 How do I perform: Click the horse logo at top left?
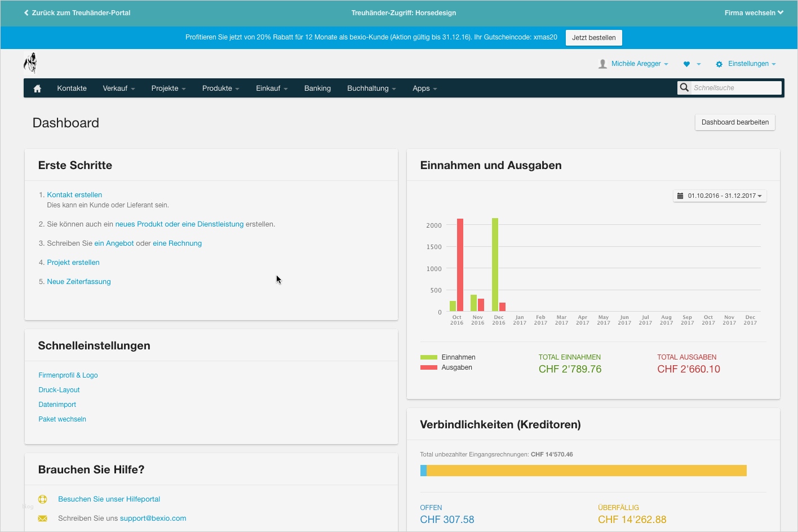pos(30,63)
